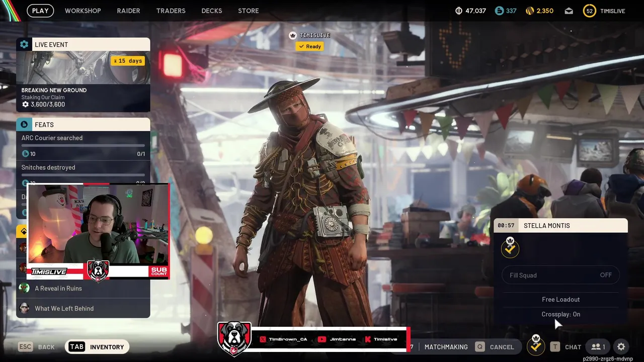Click the TIMISLIVE banner on webcam overlay
Image resolution: width=644 pixels, height=362 pixels.
pyautogui.click(x=49, y=271)
